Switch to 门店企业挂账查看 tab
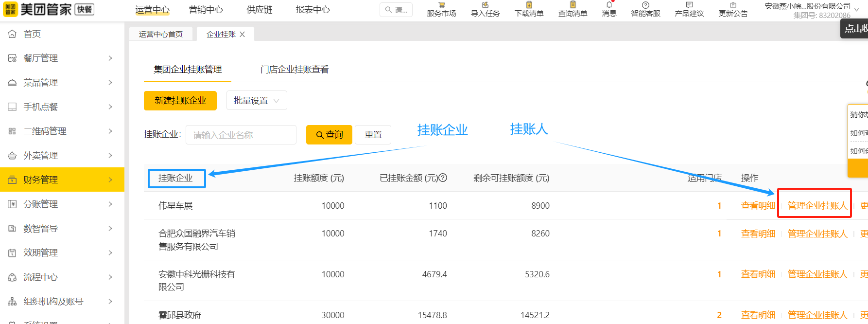The width and height of the screenshot is (868, 324). click(294, 70)
